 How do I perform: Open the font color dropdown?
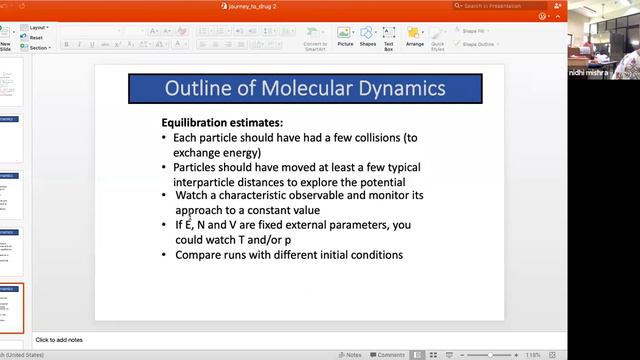click(186, 44)
